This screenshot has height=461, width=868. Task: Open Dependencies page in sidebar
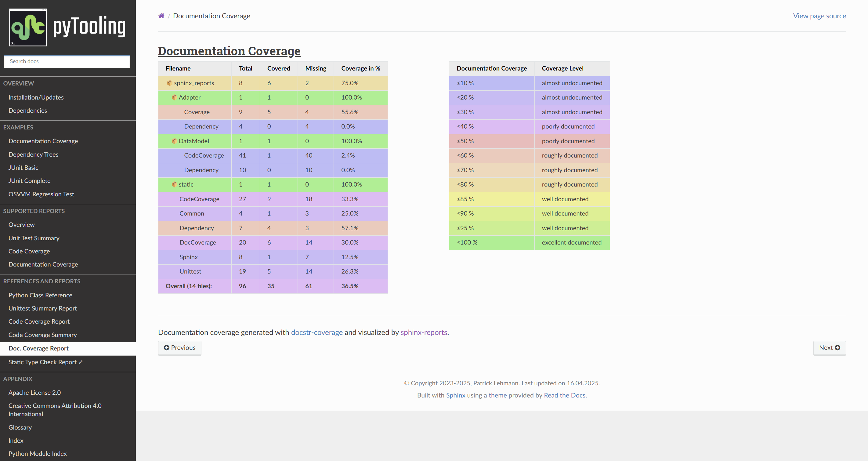28,111
